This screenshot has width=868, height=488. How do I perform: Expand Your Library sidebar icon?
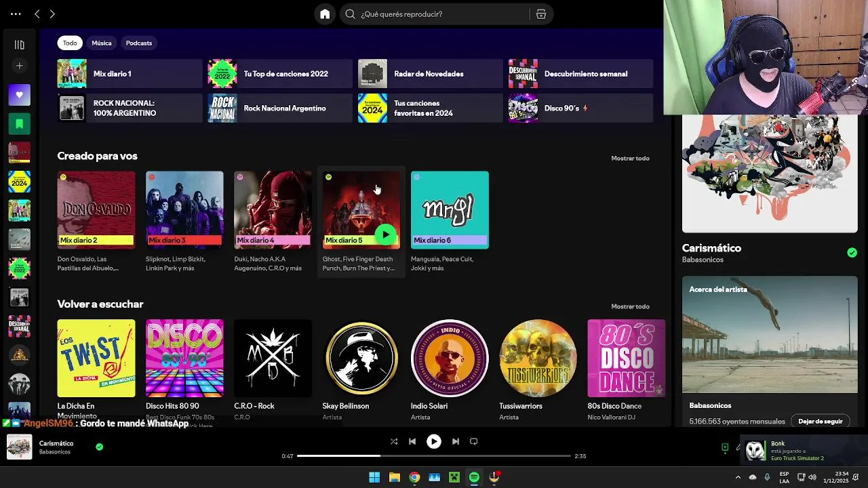tap(19, 45)
